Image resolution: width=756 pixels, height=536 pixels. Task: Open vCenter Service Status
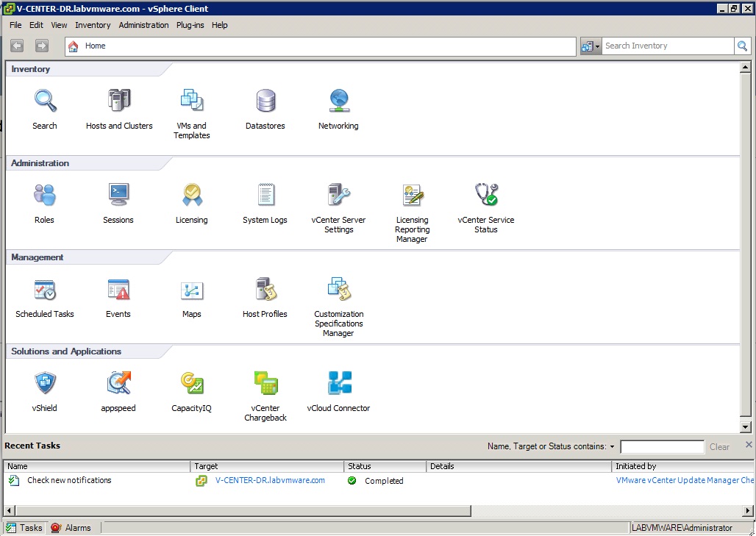486,195
